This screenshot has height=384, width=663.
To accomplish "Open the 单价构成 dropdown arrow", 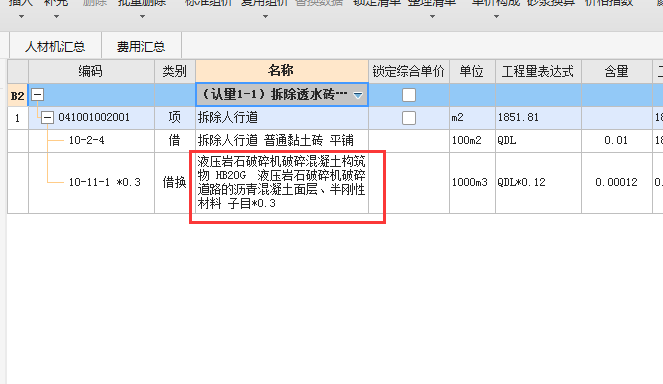I will pyautogui.click(x=496, y=17).
